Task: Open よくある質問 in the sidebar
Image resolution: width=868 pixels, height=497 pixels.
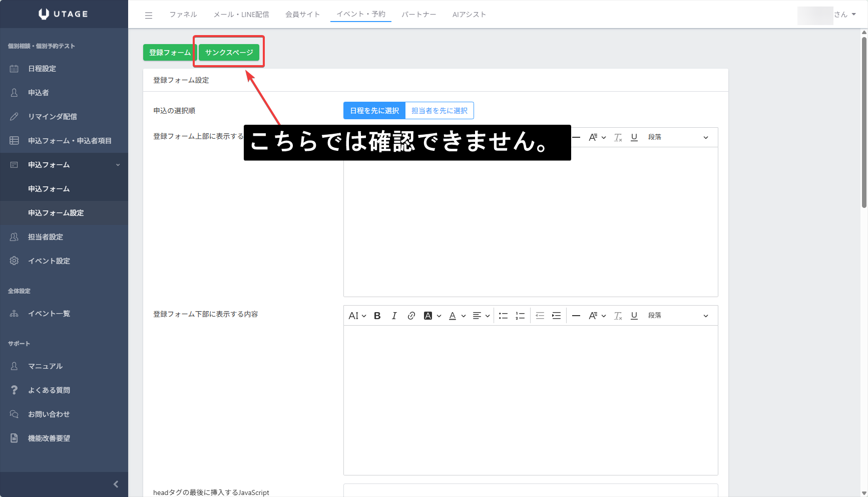Action: [x=64, y=390]
